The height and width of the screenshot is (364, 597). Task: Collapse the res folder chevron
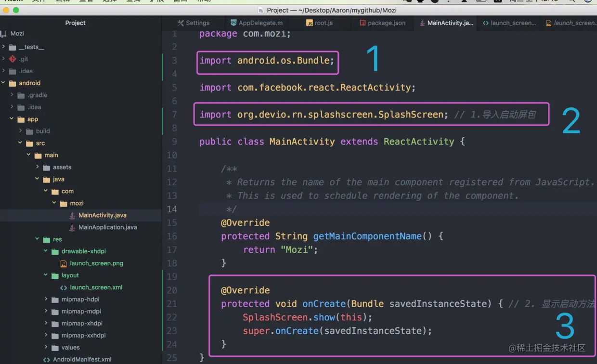click(38, 239)
